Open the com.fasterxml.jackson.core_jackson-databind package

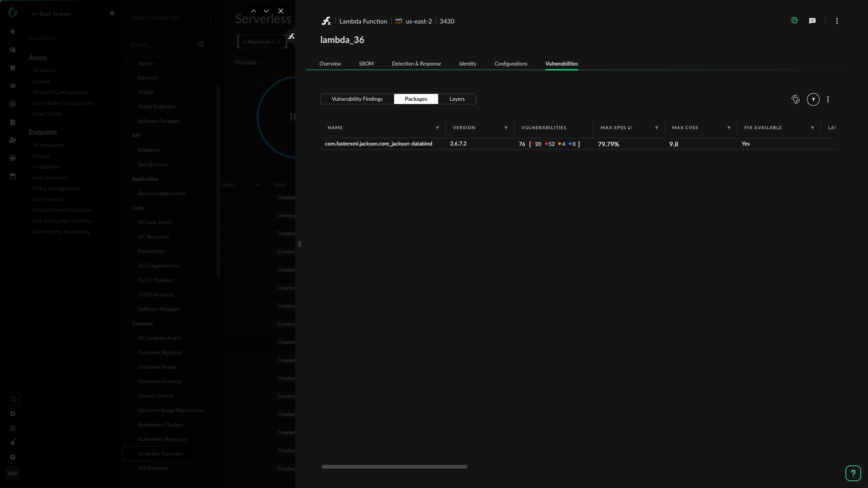tap(378, 144)
